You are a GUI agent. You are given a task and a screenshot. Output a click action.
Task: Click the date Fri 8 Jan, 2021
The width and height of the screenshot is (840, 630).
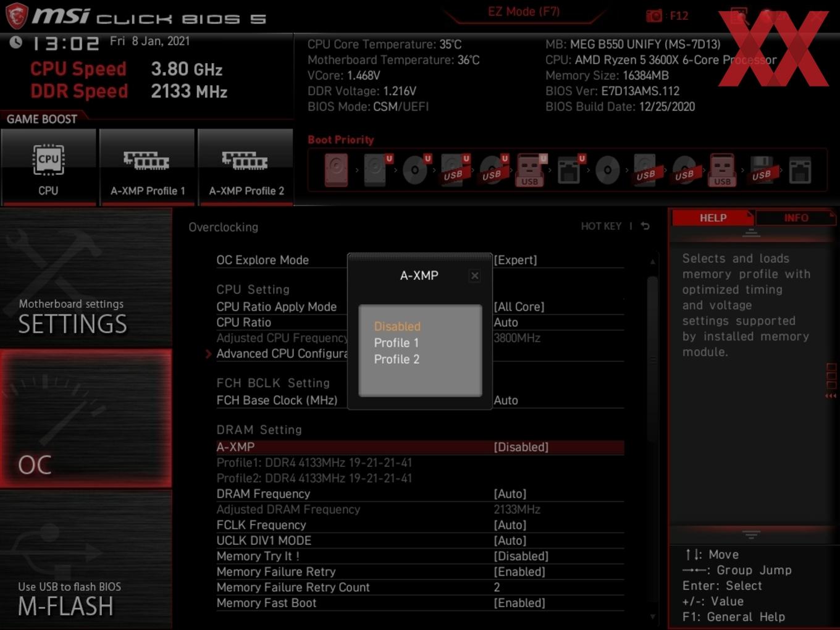click(x=149, y=41)
